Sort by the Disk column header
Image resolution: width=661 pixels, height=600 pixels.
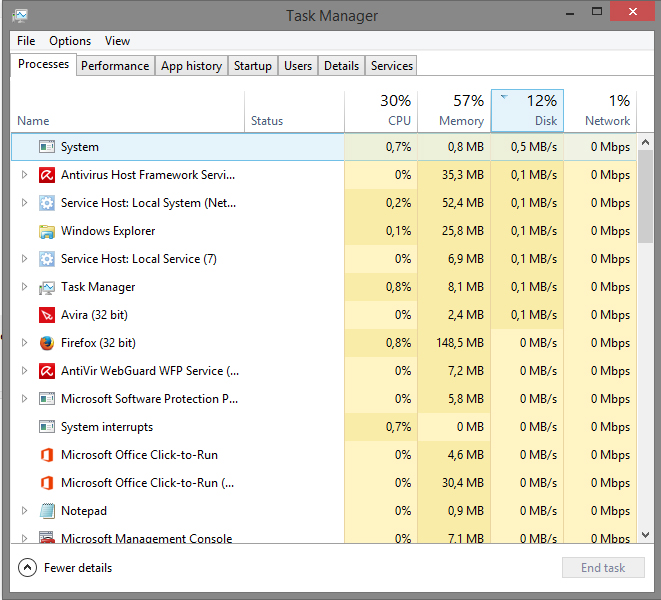527,111
